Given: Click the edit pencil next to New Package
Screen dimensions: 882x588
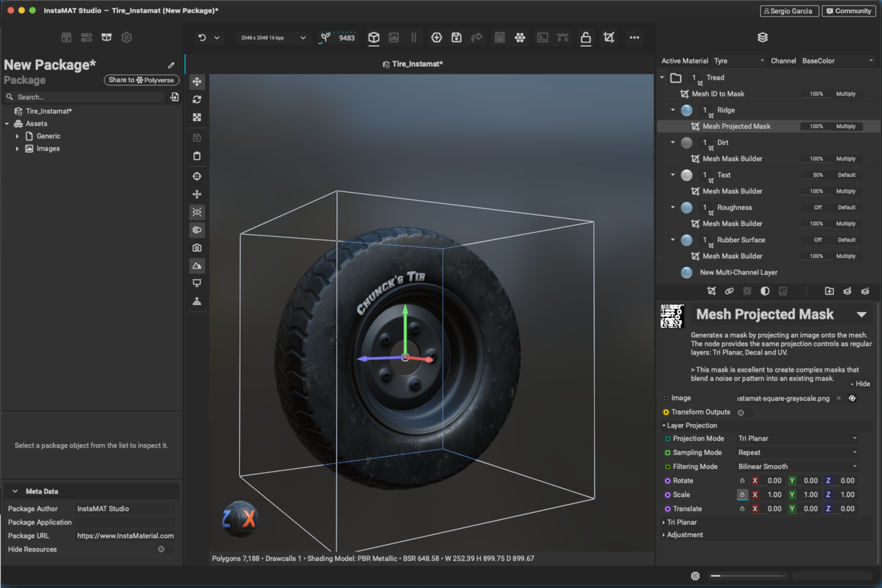Looking at the screenshot, I should point(171,65).
